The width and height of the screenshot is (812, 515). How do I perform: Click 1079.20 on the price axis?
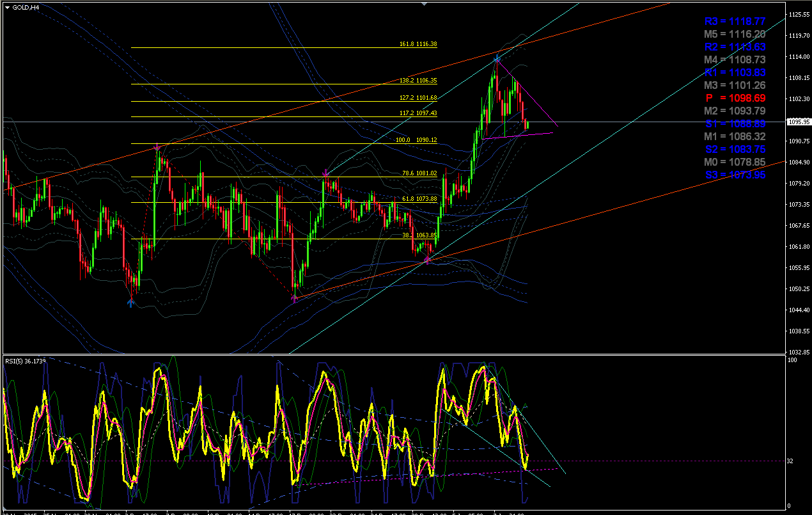click(x=799, y=184)
